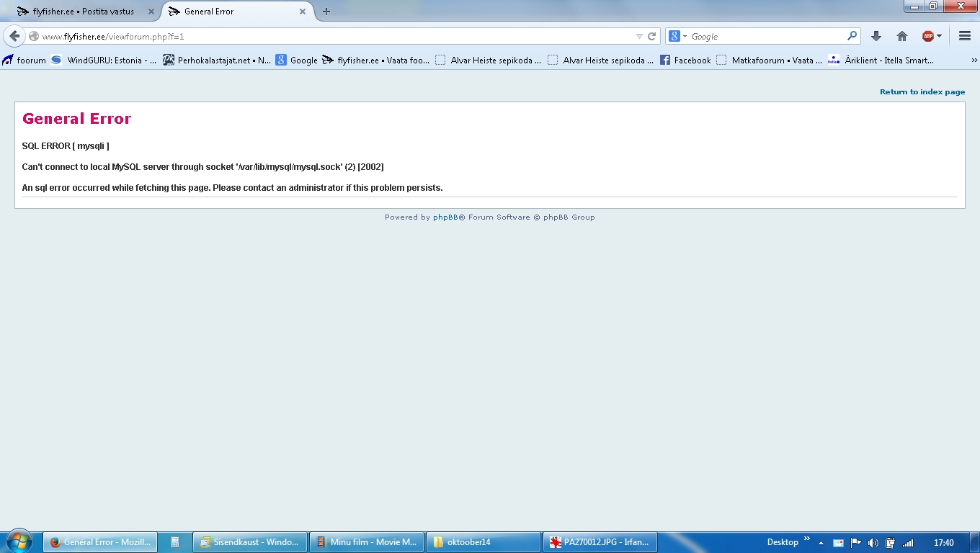Open a new tab with plus button

[326, 12]
